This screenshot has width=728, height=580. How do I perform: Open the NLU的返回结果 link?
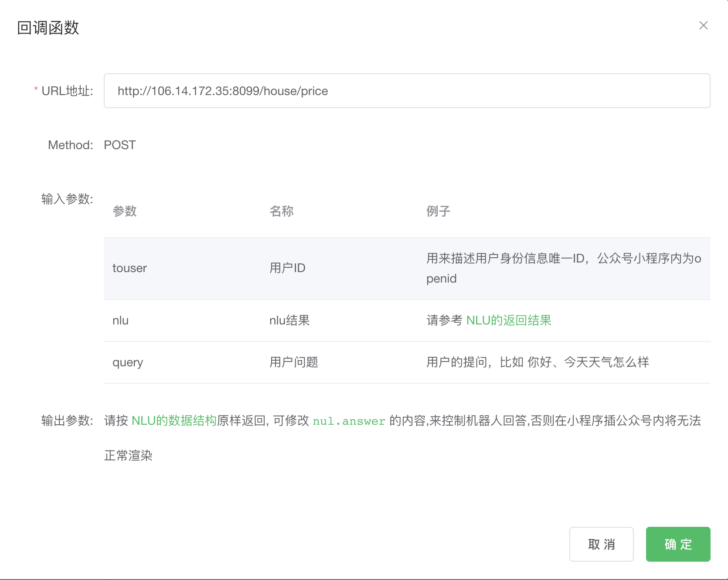(508, 320)
